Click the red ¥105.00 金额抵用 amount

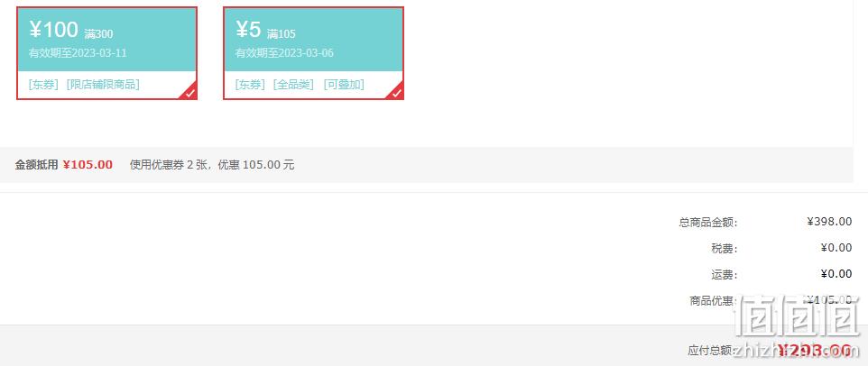[x=88, y=165]
